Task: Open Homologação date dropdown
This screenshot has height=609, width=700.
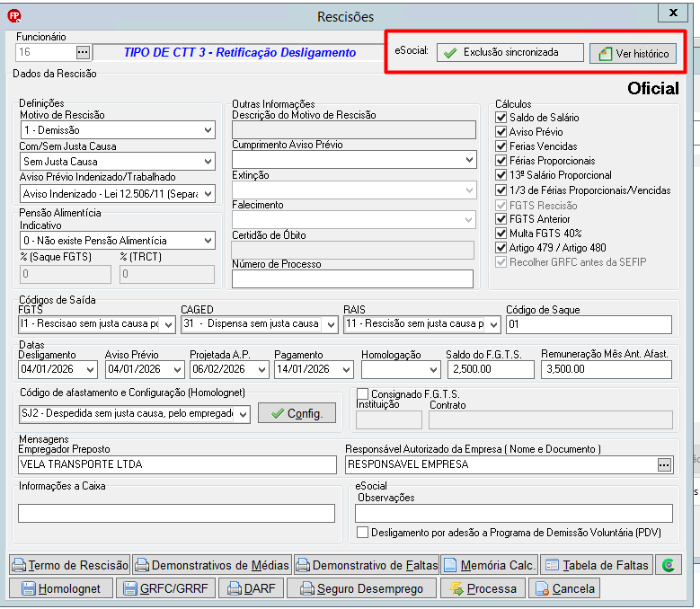Action: pos(433,370)
